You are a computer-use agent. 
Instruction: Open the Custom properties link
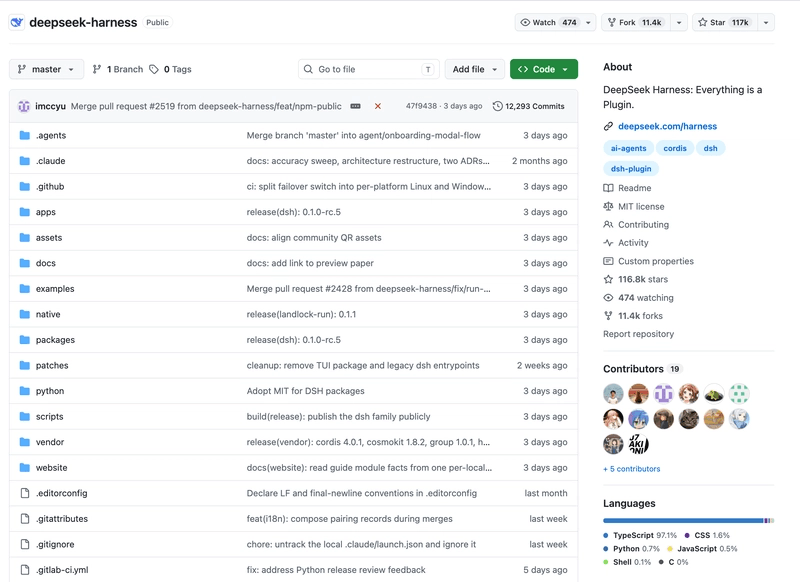pos(656,261)
